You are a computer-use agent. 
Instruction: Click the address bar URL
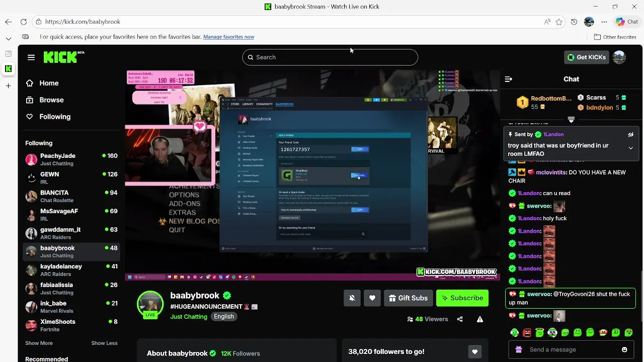(x=83, y=22)
